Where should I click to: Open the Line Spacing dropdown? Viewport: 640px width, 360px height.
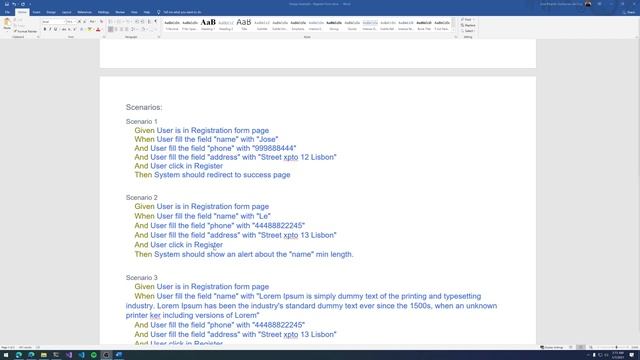(133, 29)
